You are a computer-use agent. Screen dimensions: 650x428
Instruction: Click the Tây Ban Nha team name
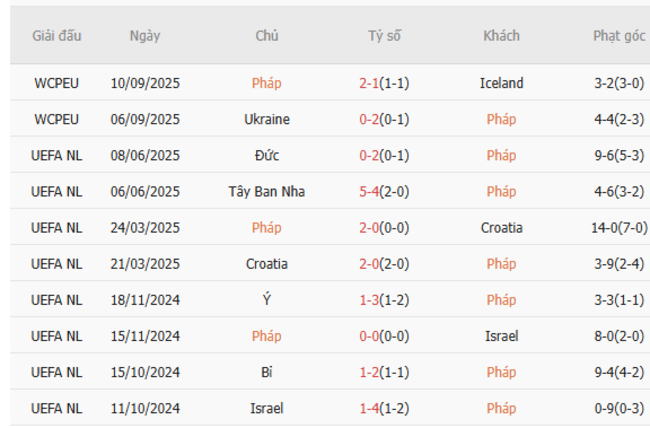[x=267, y=191]
